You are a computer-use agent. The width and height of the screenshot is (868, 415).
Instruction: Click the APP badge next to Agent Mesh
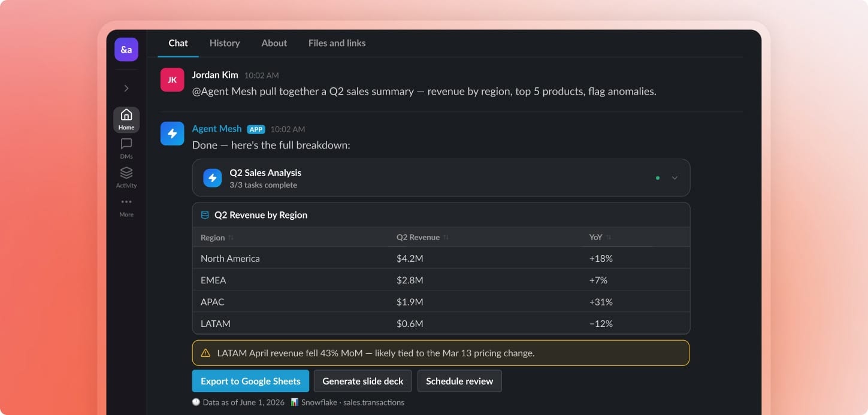256,129
